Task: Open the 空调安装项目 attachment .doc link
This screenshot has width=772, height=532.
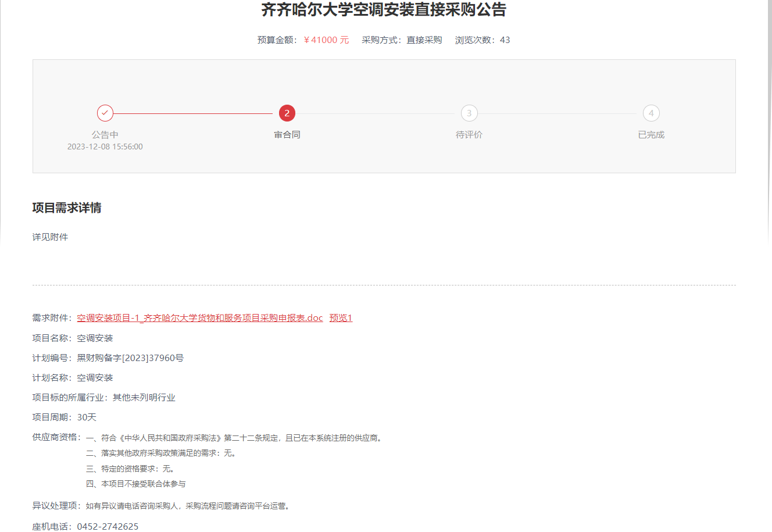Action: point(199,318)
